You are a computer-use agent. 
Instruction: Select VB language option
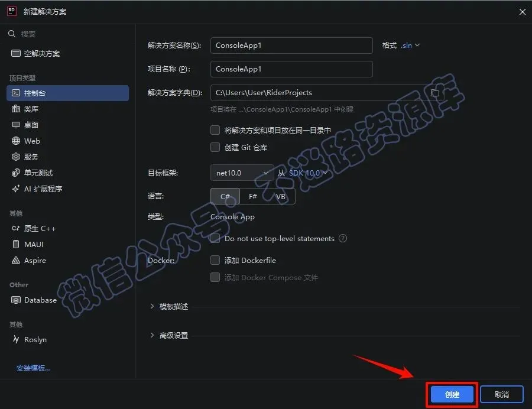pos(281,196)
